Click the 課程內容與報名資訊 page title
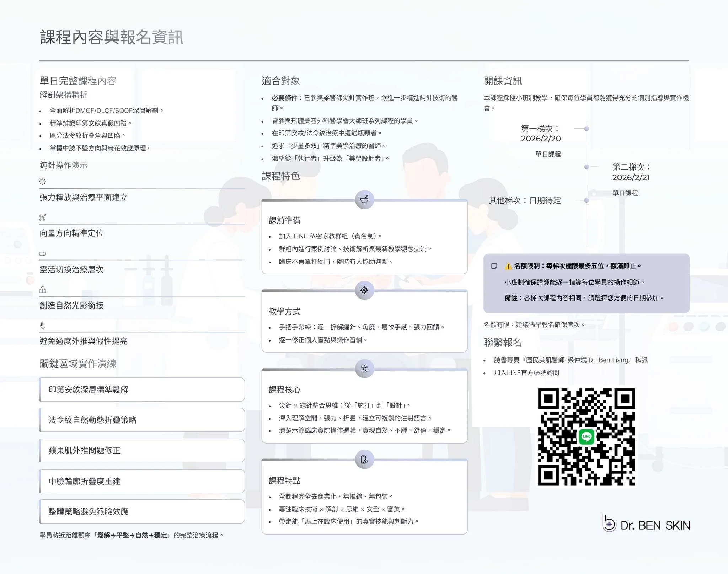This screenshot has width=728, height=574. (x=112, y=37)
